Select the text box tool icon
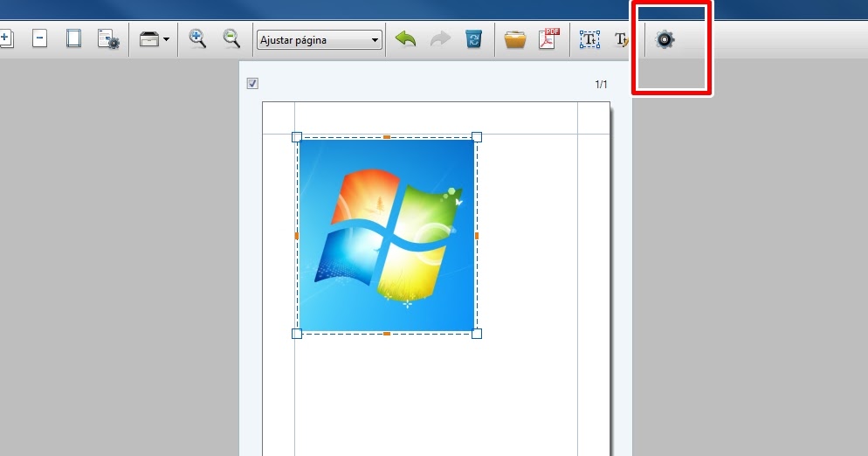 tap(590, 39)
